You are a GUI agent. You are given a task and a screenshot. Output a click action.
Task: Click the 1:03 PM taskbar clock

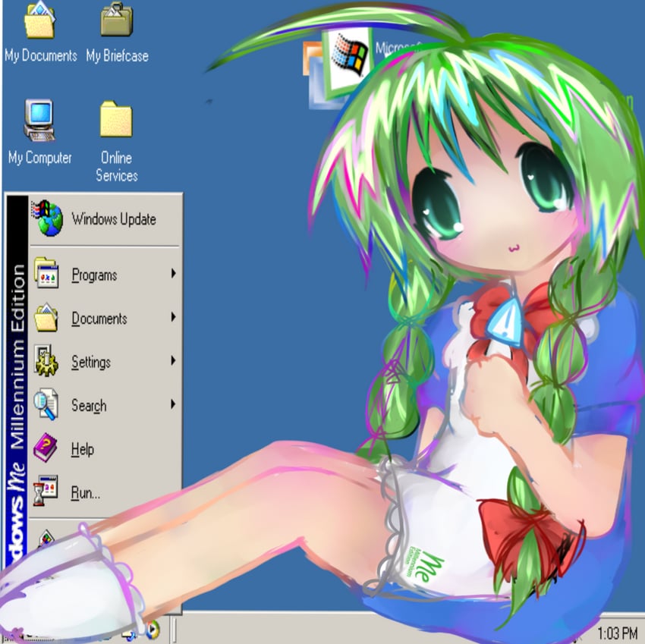(617, 632)
